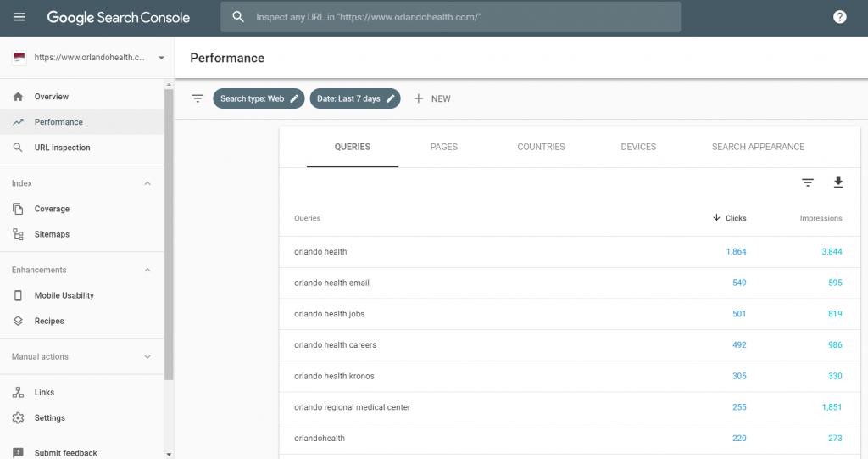Open Links in the sidebar
Viewport: 868px width, 459px height.
(x=82, y=392)
